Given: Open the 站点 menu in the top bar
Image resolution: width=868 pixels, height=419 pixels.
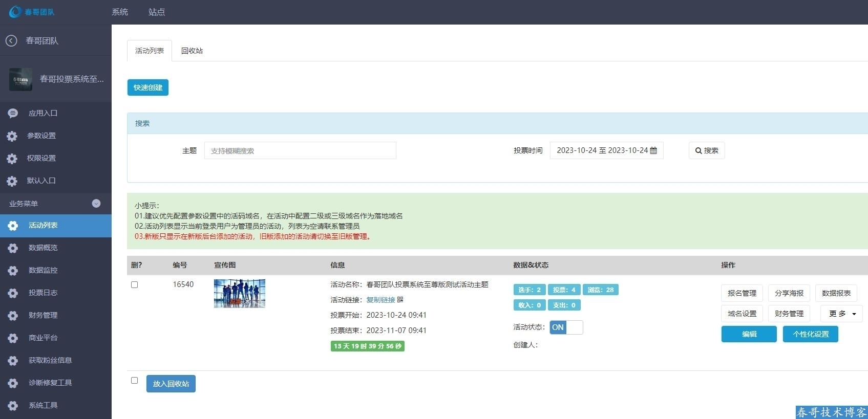Looking at the screenshot, I should pos(157,12).
